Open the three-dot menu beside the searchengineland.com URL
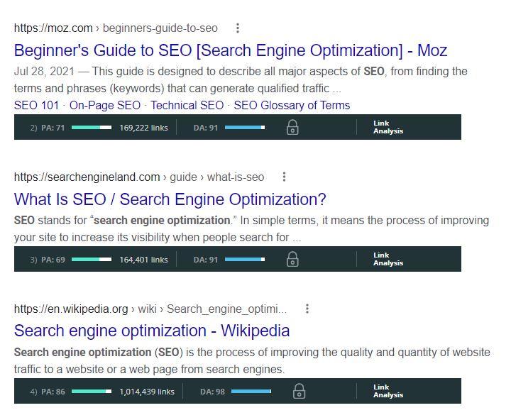The image size is (511, 420). 284,177
